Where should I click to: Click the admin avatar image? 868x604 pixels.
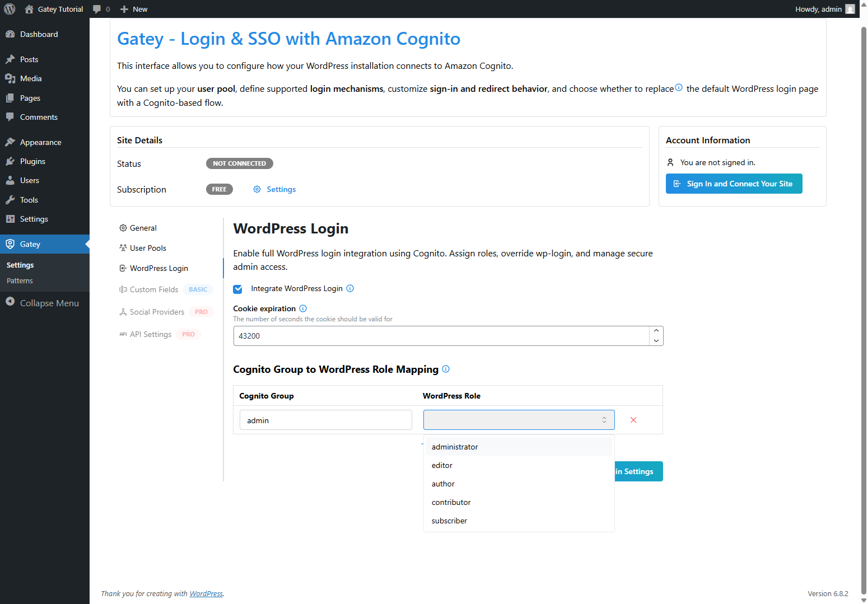click(x=850, y=9)
